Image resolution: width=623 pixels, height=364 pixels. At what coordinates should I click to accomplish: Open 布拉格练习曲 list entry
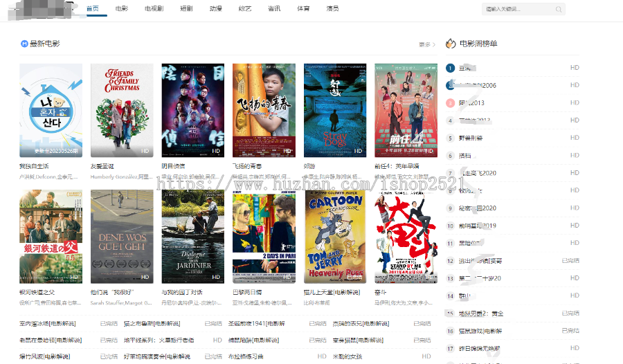click(246, 356)
